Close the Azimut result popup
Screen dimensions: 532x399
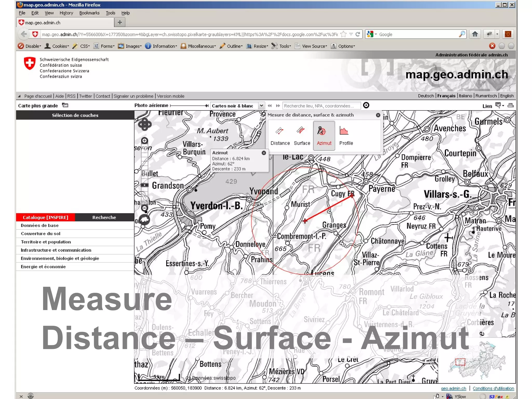coord(264,153)
